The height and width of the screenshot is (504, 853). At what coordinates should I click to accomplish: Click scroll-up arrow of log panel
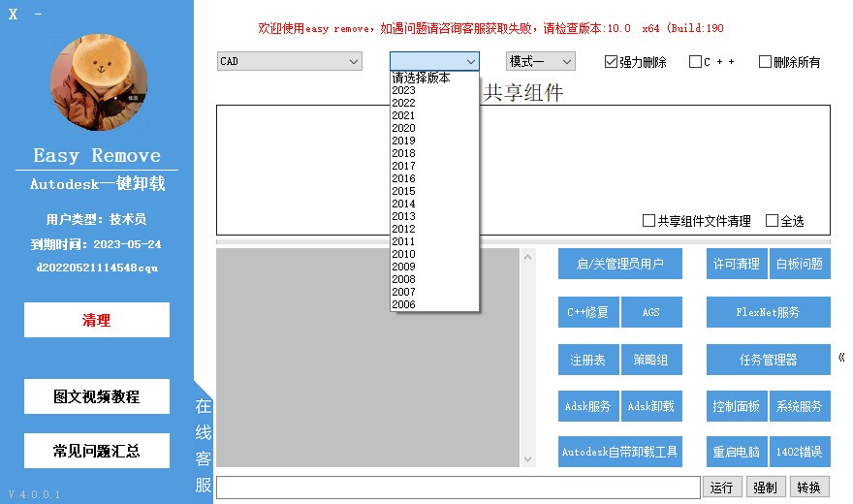pyautogui.click(x=527, y=257)
